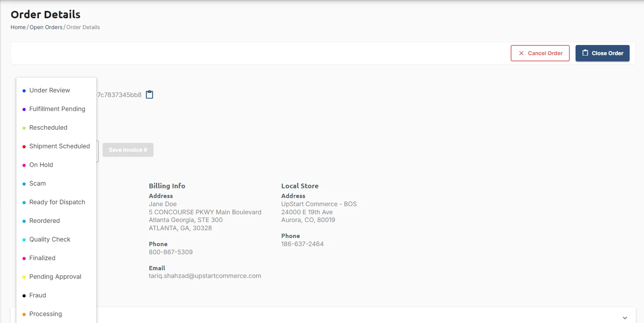Click the Order Details page heading

click(x=45, y=14)
